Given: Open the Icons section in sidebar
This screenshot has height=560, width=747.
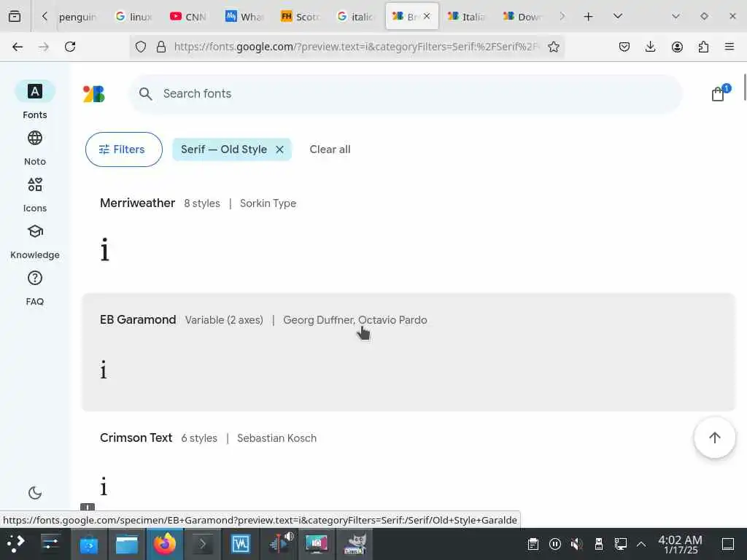Looking at the screenshot, I should point(35,195).
